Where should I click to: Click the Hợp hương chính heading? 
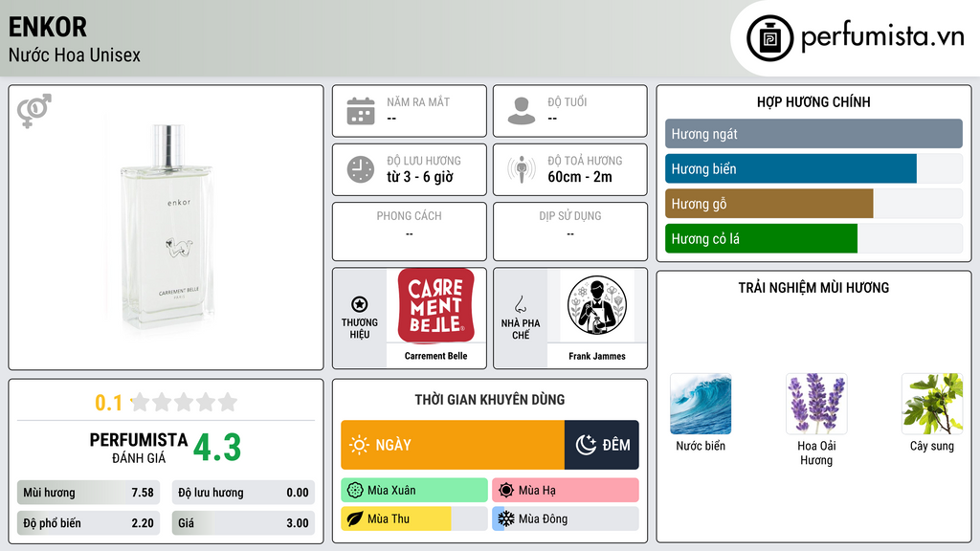coord(813,101)
